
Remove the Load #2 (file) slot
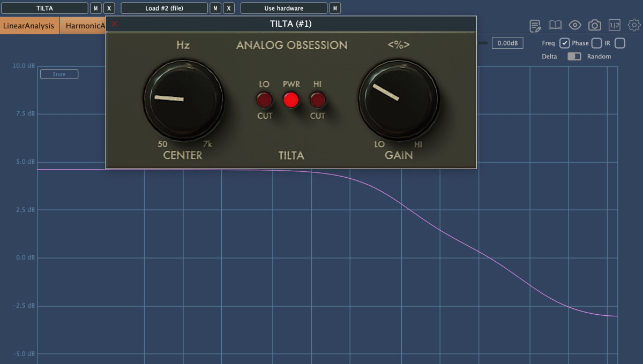(x=229, y=8)
